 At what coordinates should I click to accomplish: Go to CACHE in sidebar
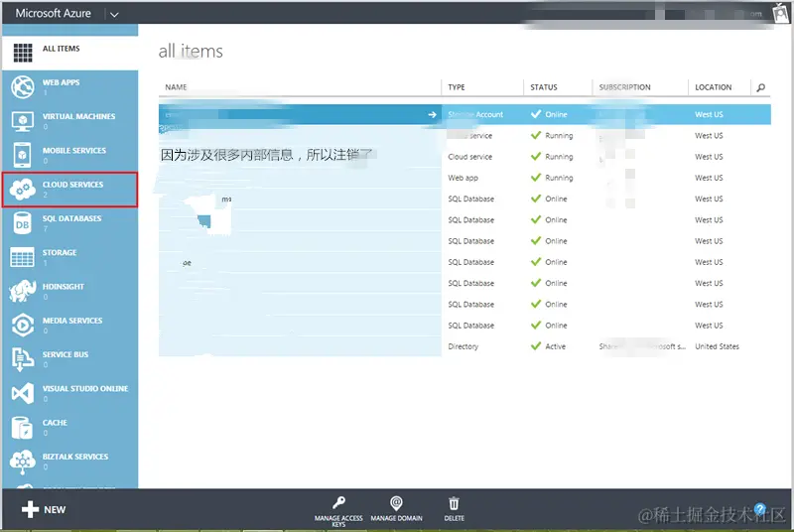pos(55,423)
